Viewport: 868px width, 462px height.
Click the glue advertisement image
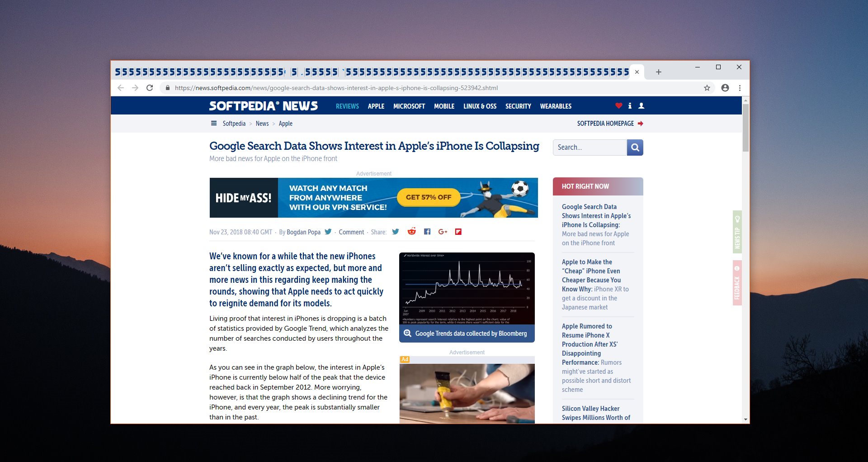pyautogui.click(x=467, y=394)
